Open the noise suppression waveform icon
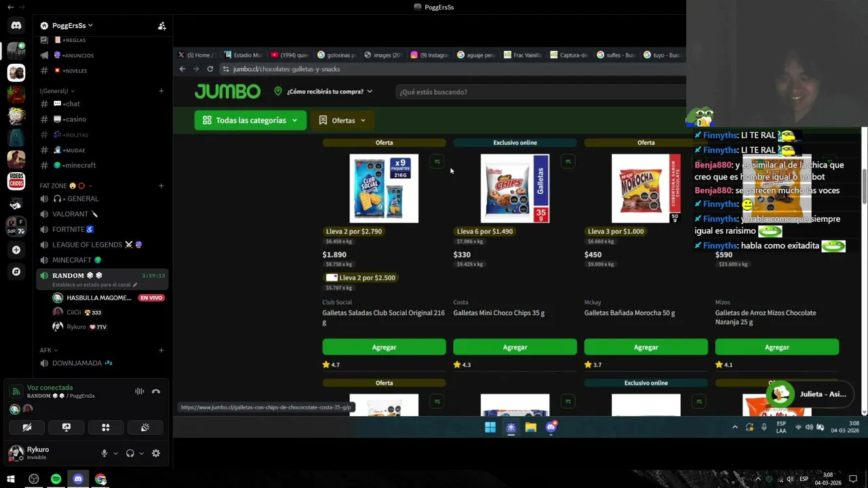Image resolution: width=868 pixels, height=488 pixels. click(140, 391)
